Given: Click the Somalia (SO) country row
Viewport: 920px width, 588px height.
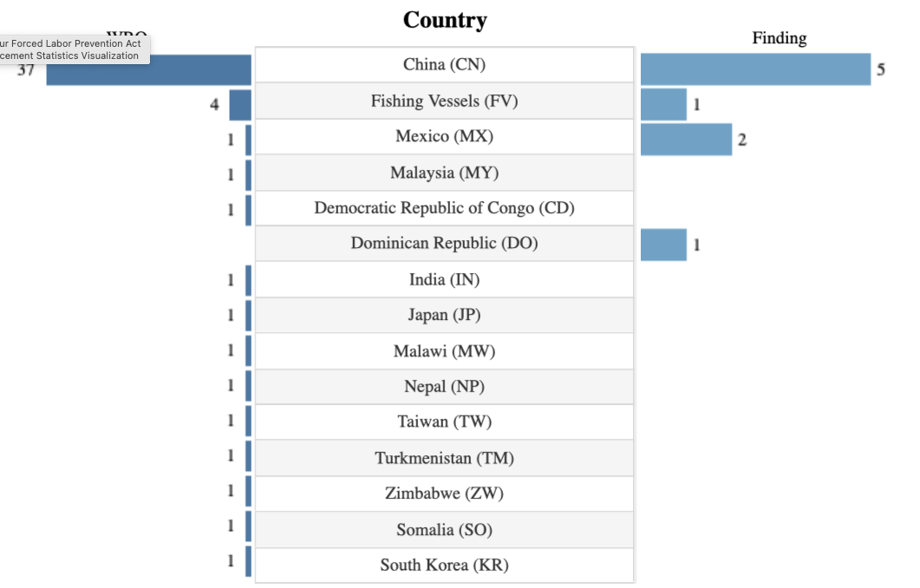Looking at the screenshot, I should point(444,530).
